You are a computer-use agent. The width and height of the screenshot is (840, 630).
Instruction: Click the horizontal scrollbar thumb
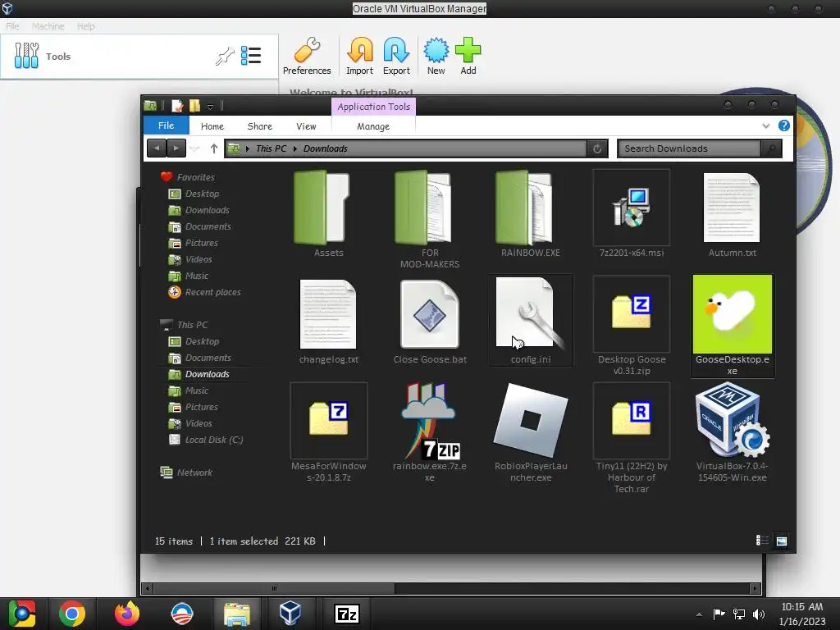[x=274, y=588]
